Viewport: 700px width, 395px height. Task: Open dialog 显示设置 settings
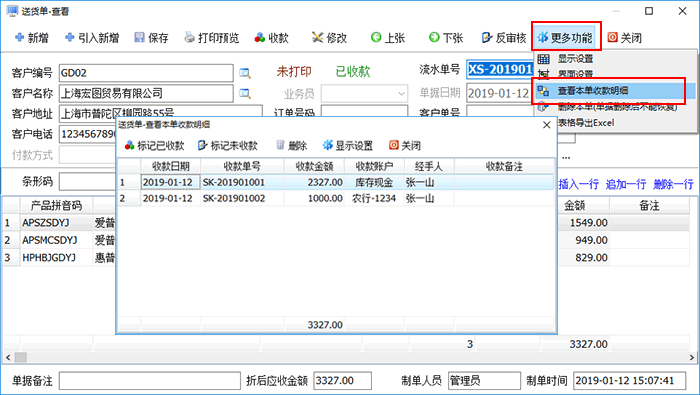[347, 146]
